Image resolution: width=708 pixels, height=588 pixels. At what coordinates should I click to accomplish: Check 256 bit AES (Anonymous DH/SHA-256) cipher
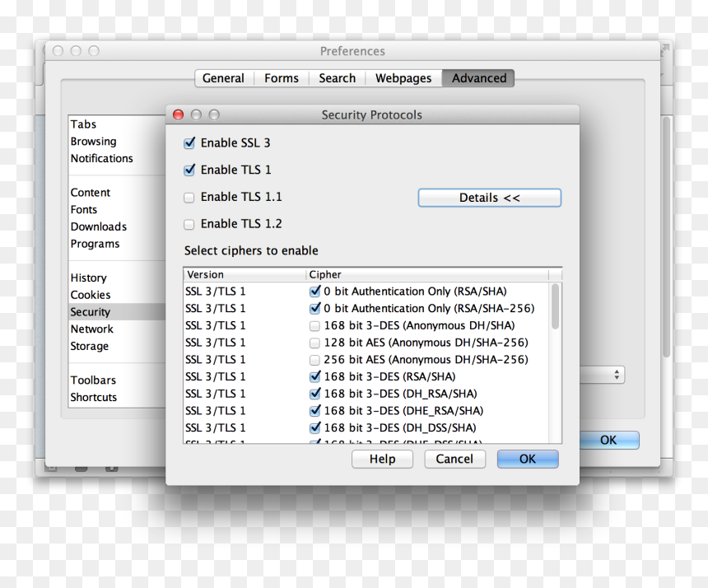coord(314,360)
